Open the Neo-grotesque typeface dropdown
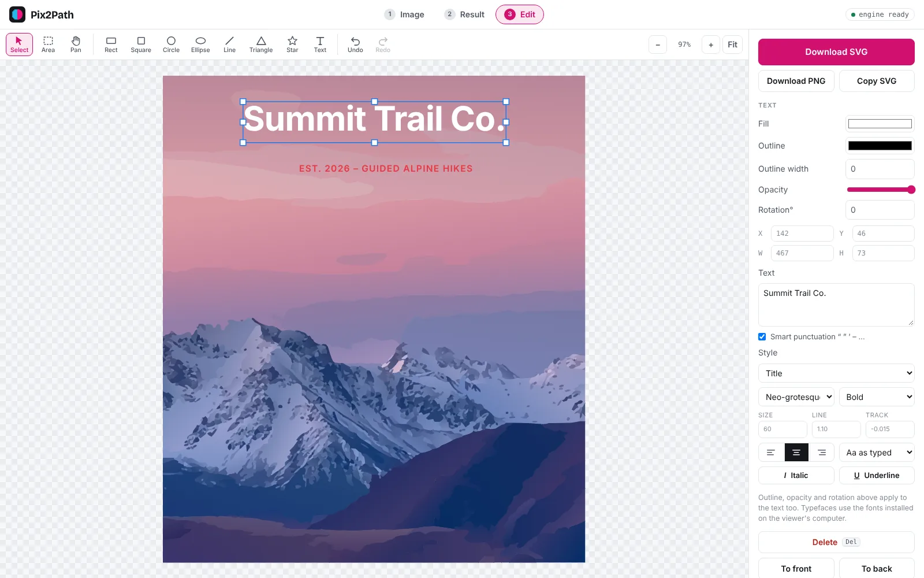This screenshot has height=578, width=924. pos(796,397)
